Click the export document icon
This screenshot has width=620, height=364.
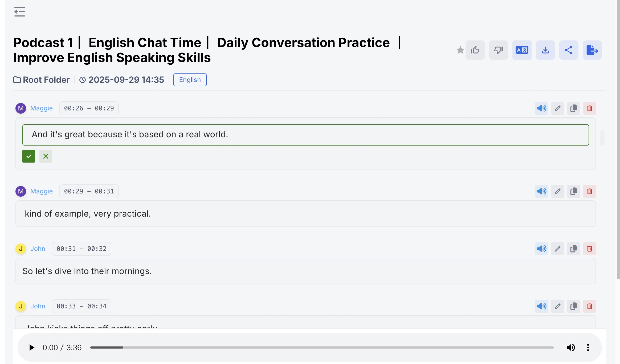[x=592, y=50]
